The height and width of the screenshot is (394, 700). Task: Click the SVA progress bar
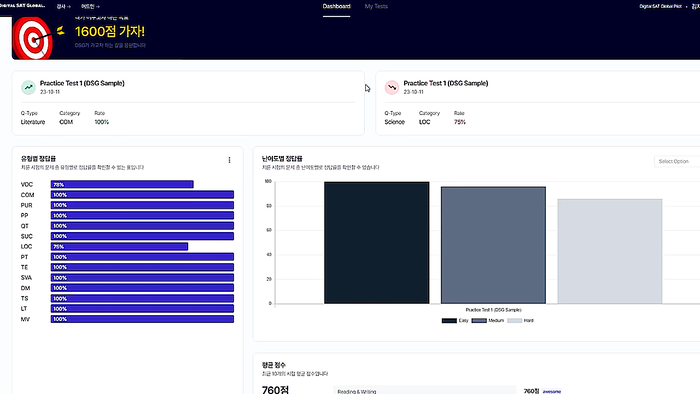142,278
